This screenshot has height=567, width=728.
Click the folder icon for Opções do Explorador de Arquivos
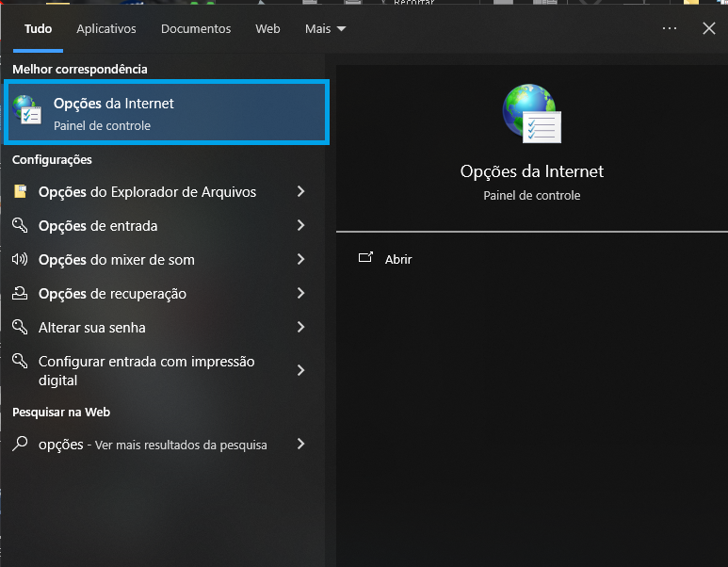click(x=20, y=191)
